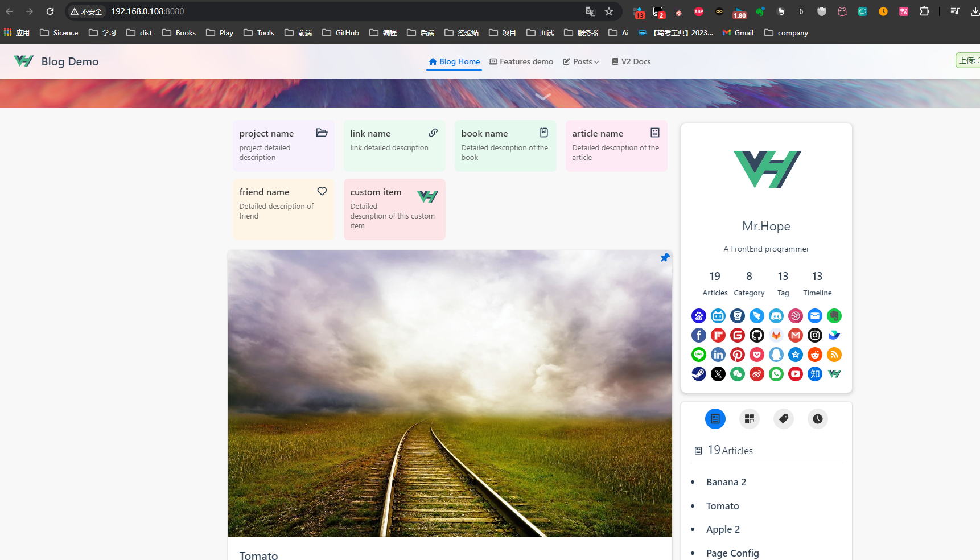This screenshot has height=560, width=980.
Task: Open the Zhihu social icon
Action: 815,374
